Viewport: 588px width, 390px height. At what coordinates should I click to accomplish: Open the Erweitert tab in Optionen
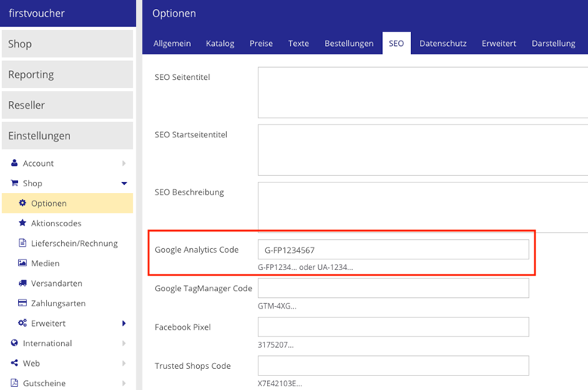tap(499, 44)
